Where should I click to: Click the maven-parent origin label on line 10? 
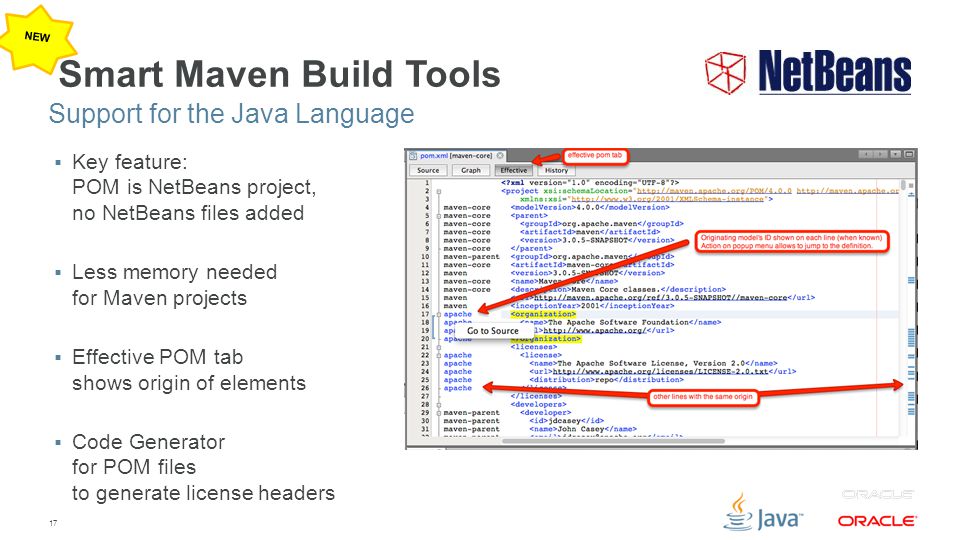coord(471,257)
